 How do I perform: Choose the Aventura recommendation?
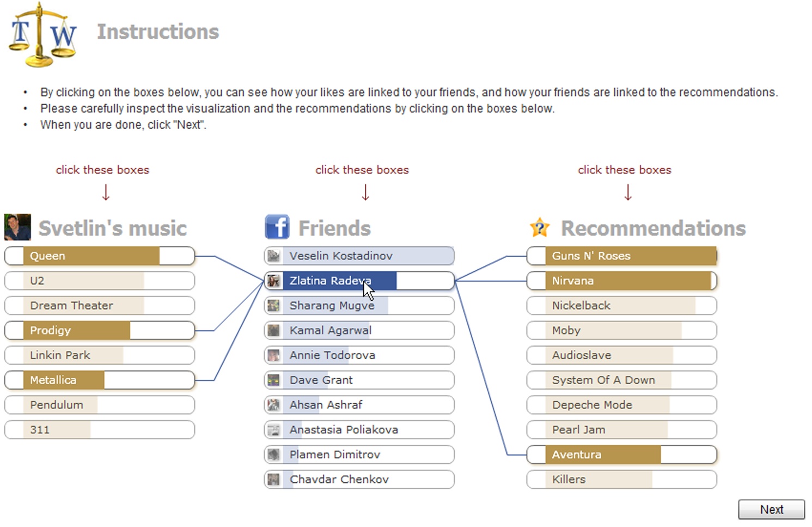pyautogui.click(x=621, y=455)
